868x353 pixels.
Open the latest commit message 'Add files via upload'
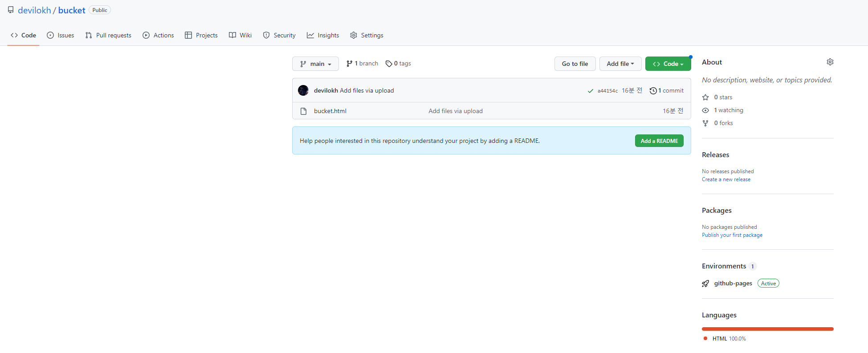pos(367,90)
